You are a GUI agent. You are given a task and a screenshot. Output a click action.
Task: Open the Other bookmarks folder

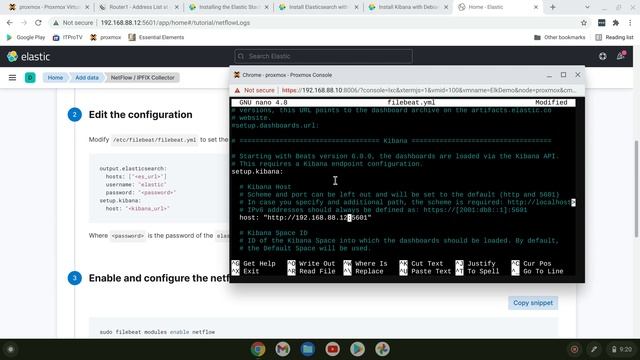pyautogui.click(x=560, y=37)
